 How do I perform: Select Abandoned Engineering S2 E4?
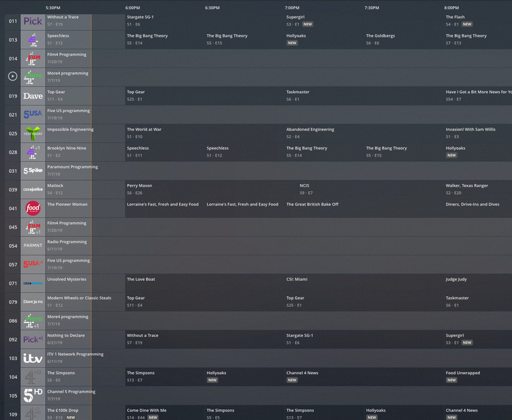[x=364, y=134]
